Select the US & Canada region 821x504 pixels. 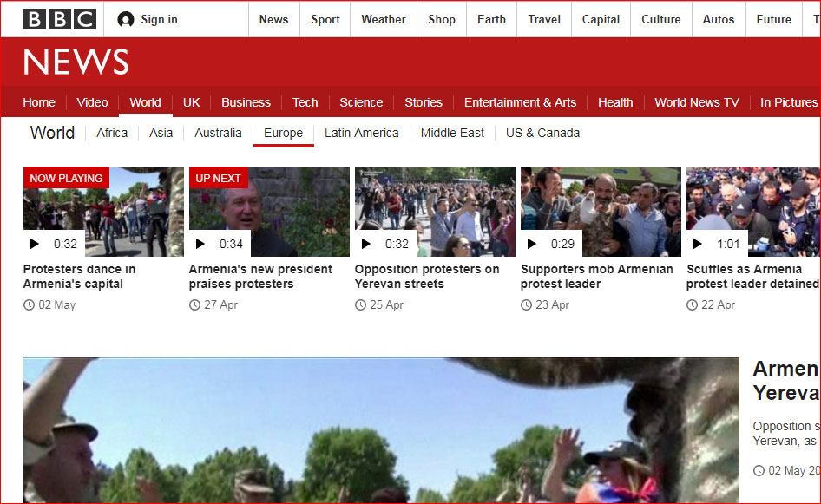[x=543, y=133]
